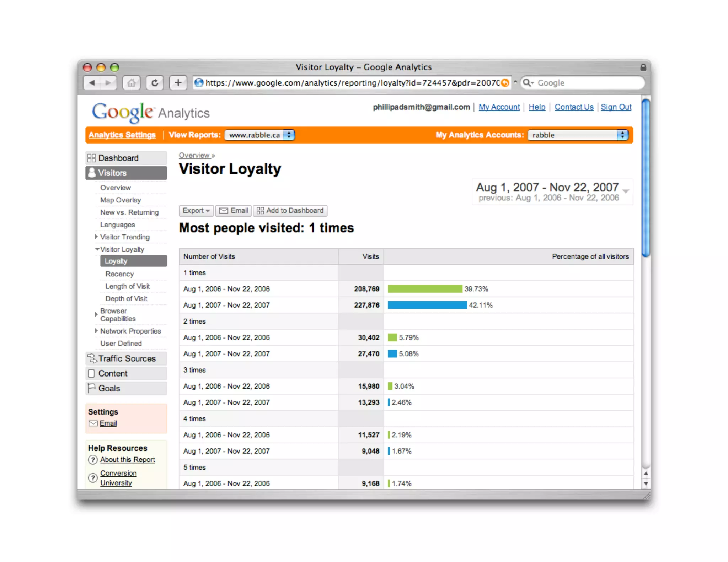Click the Settings Email link
This screenshot has width=728, height=562.
coord(108,423)
